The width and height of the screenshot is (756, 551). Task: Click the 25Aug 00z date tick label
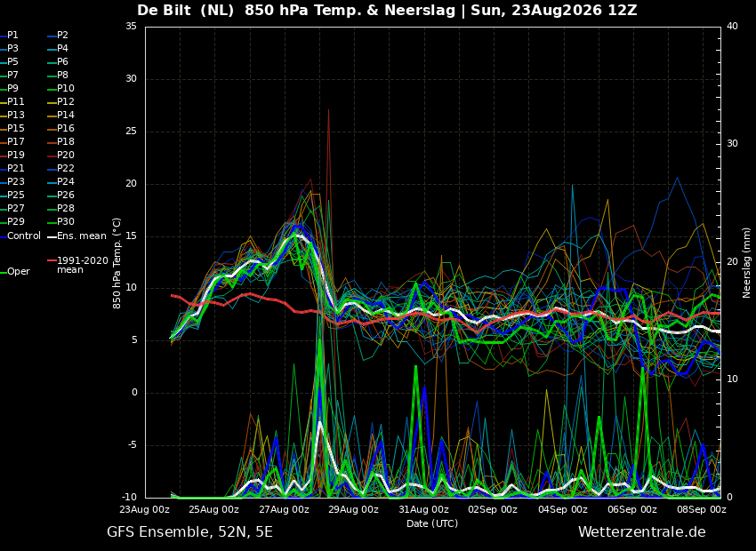click(214, 509)
